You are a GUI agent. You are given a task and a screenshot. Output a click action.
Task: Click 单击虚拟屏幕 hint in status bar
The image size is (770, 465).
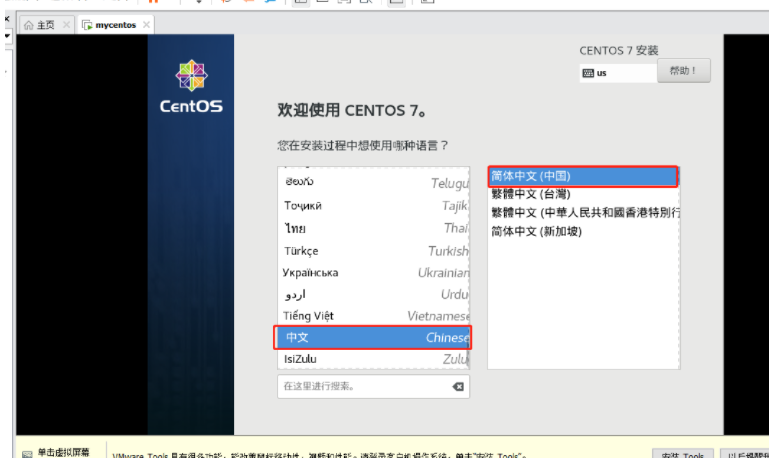pos(63,452)
